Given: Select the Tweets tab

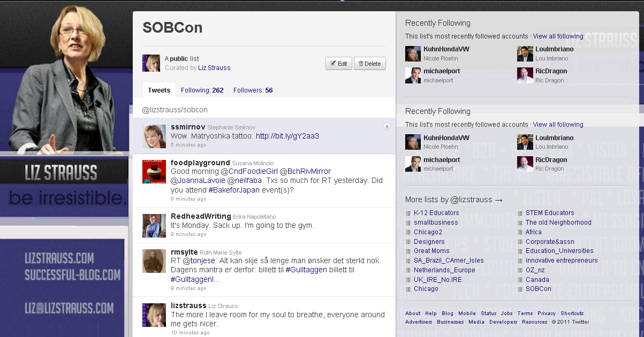Looking at the screenshot, I should pyautogui.click(x=159, y=90).
